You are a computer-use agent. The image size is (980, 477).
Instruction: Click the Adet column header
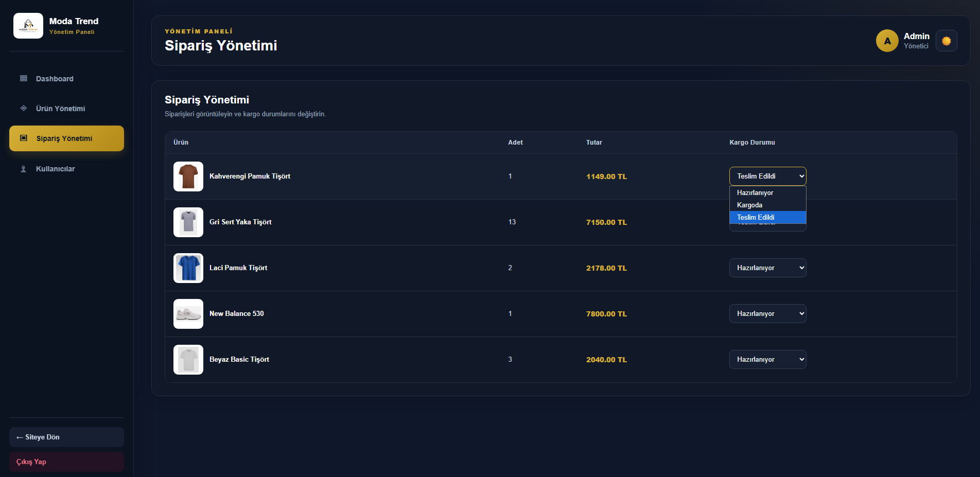[x=515, y=143]
